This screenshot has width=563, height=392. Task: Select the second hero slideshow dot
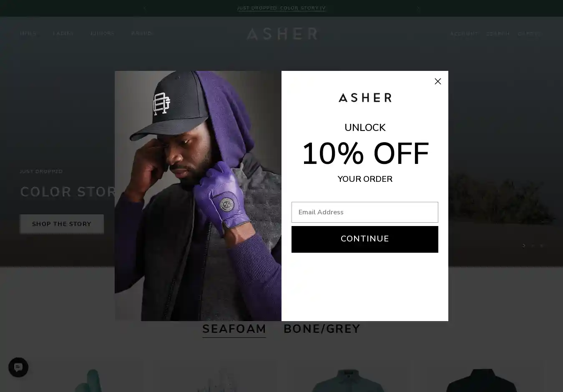(533, 246)
